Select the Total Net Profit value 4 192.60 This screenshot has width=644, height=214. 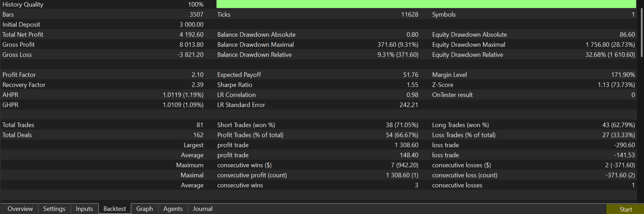tap(191, 35)
